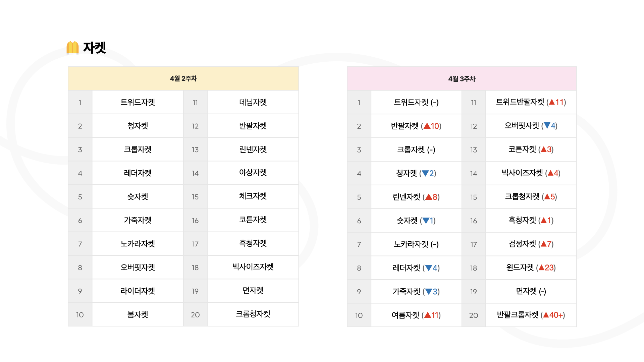
Task: Click 라이더자켓 at rank 9
Action: pos(138,291)
